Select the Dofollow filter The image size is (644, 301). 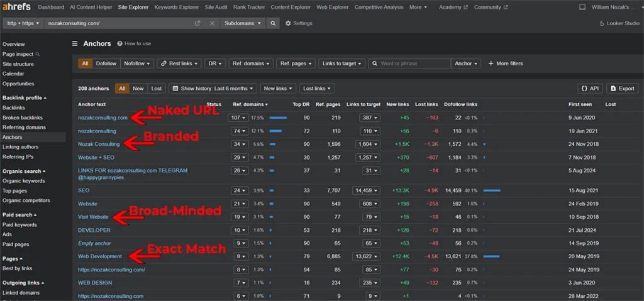[x=106, y=63]
